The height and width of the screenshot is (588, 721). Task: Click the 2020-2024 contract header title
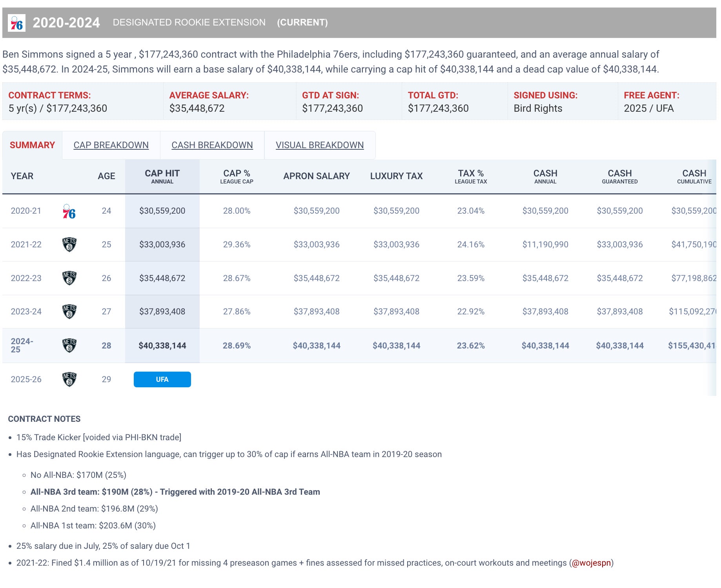66,23
